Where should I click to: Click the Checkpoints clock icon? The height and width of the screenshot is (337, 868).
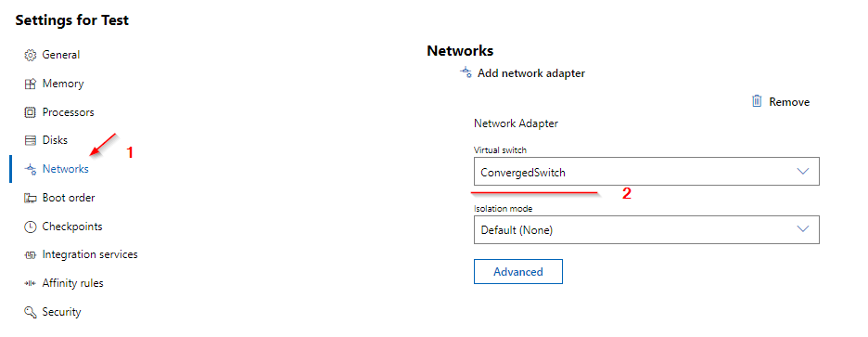(30, 227)
